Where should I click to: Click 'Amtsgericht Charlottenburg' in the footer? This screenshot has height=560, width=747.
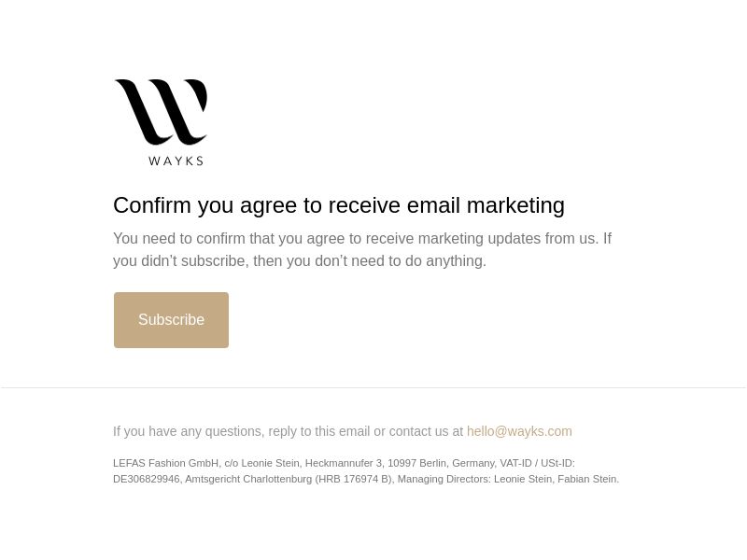point(248,479)
